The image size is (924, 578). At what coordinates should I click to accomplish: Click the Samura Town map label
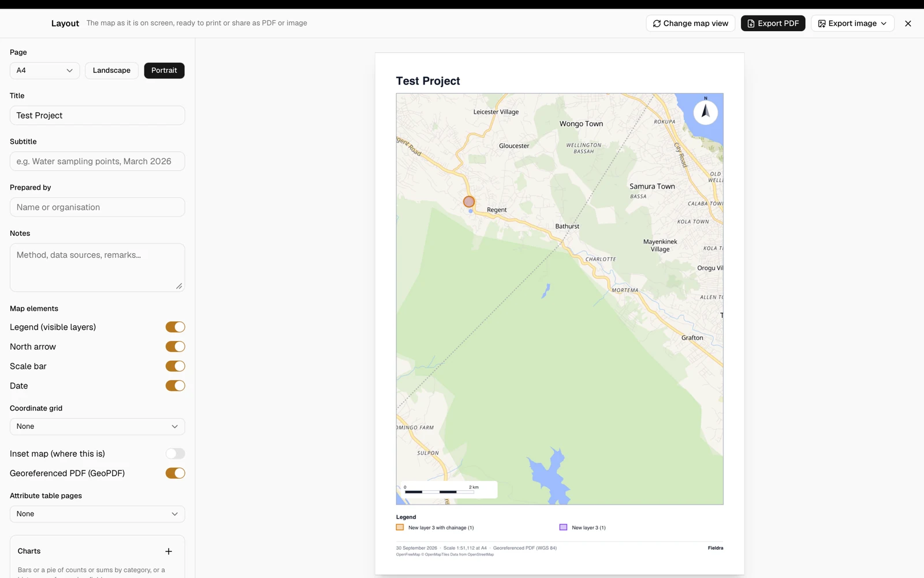[652, 186]
